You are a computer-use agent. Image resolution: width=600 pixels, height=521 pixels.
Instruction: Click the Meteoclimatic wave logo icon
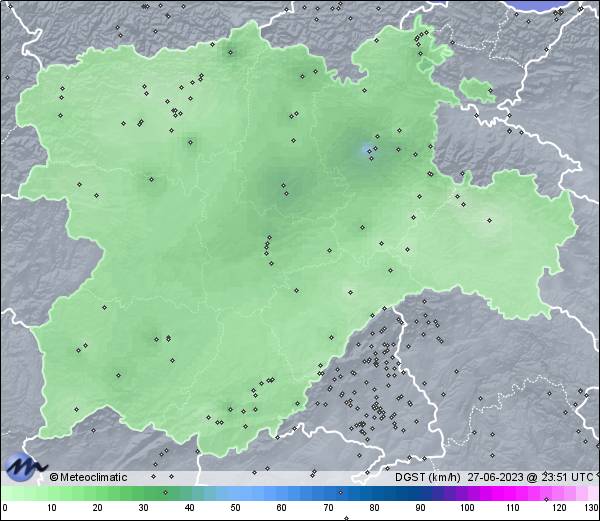coord(25,467)
